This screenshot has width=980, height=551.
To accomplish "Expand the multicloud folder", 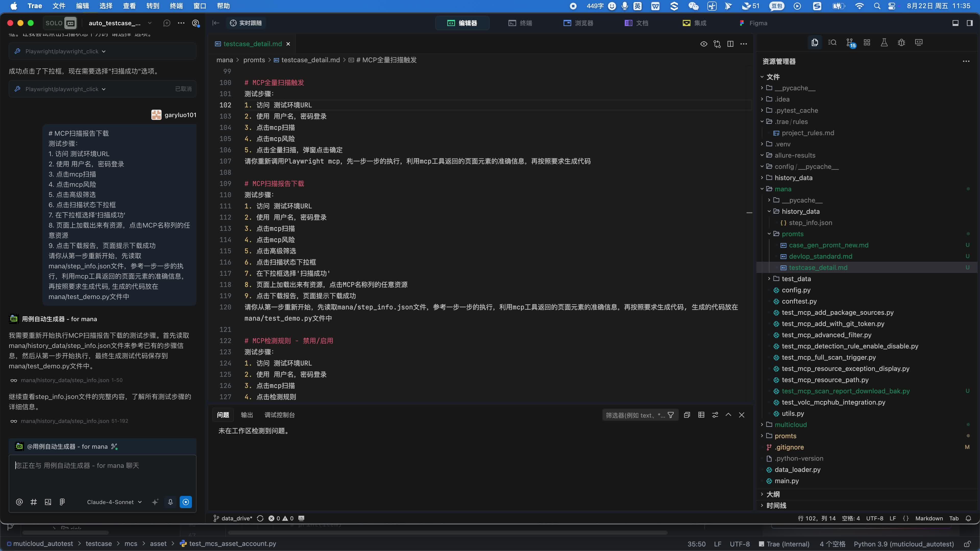I will pyautogui.click(x=791, y=425).
